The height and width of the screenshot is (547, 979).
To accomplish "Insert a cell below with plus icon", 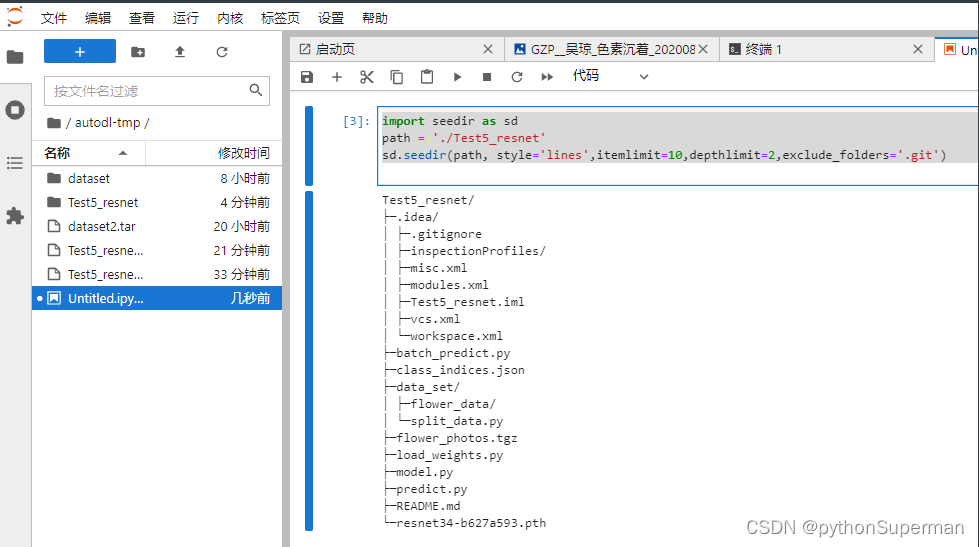I will point(337,77).
